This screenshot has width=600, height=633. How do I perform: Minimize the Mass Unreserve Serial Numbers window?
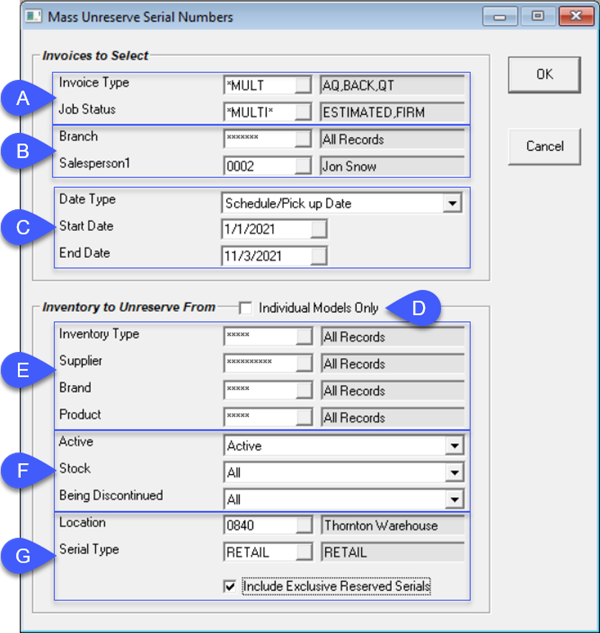500,17
